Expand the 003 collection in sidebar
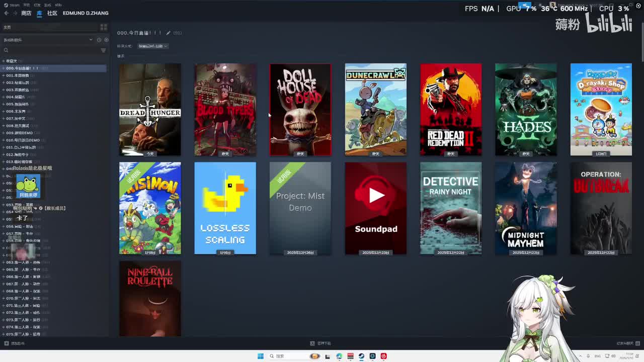644x362 pixels. (x=4, y=90)
